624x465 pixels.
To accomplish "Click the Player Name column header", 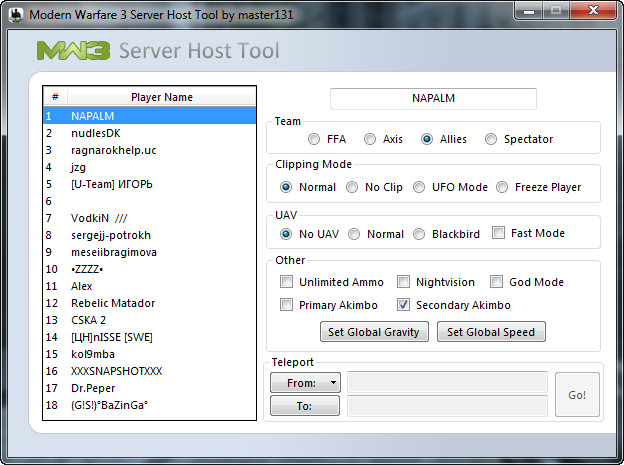I will (162, 97).
